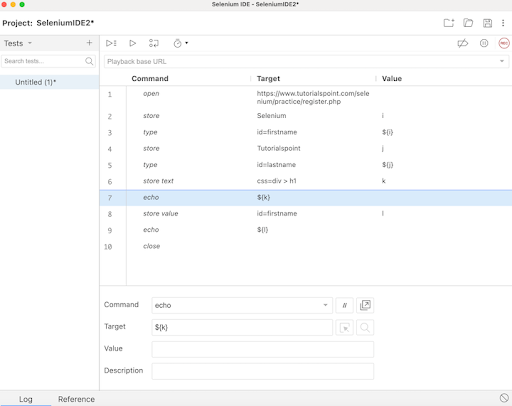Select row 6 store text command
This screenshot has height=406, width=512.
pyautogui.click(x=306, y=181)
